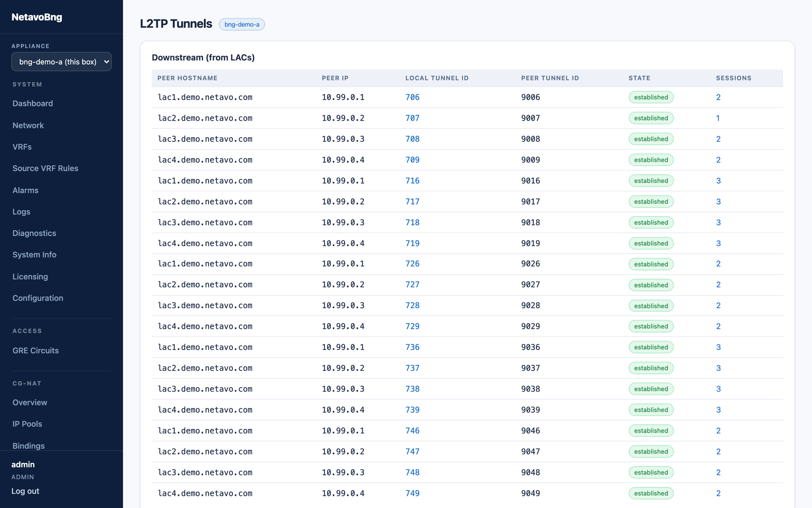Go to Licensing page

click(x=30, y=276)
